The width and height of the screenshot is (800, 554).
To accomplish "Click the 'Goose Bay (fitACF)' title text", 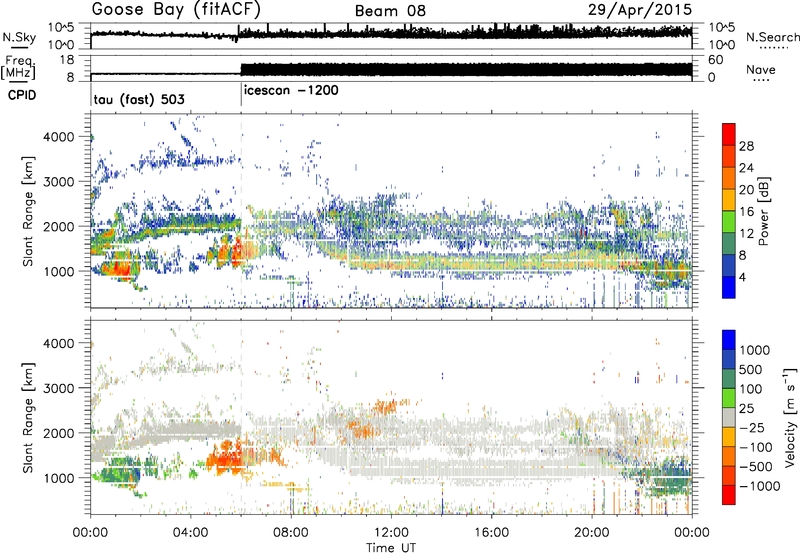I will click(x=176, y=10).
